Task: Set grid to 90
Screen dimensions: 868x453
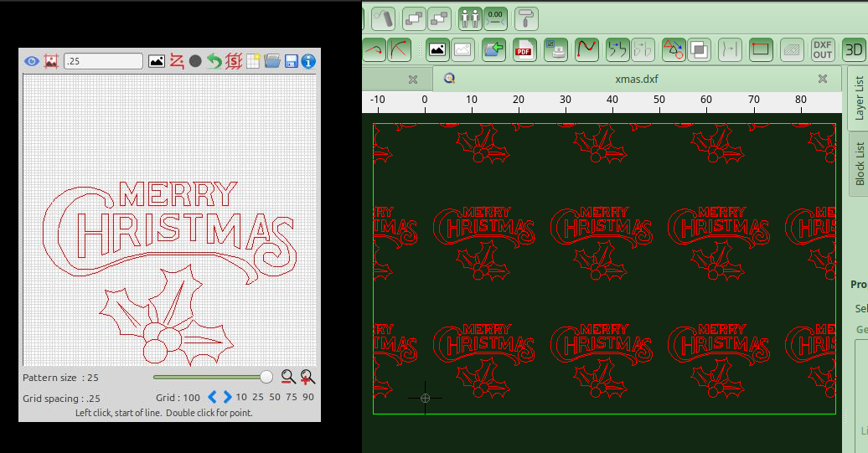Action: [x=308, y=397]
